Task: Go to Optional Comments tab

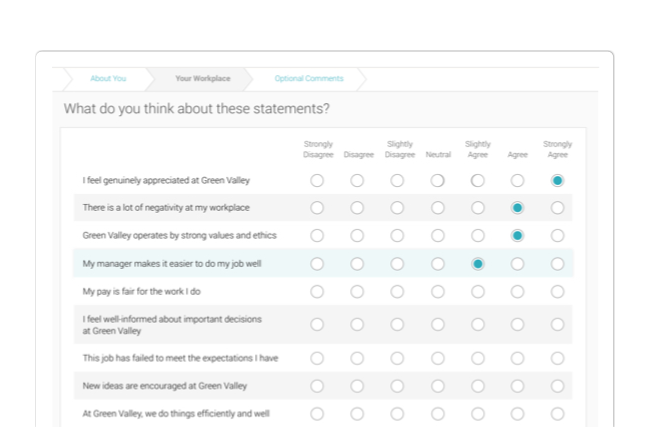Action: coord(309,78)
